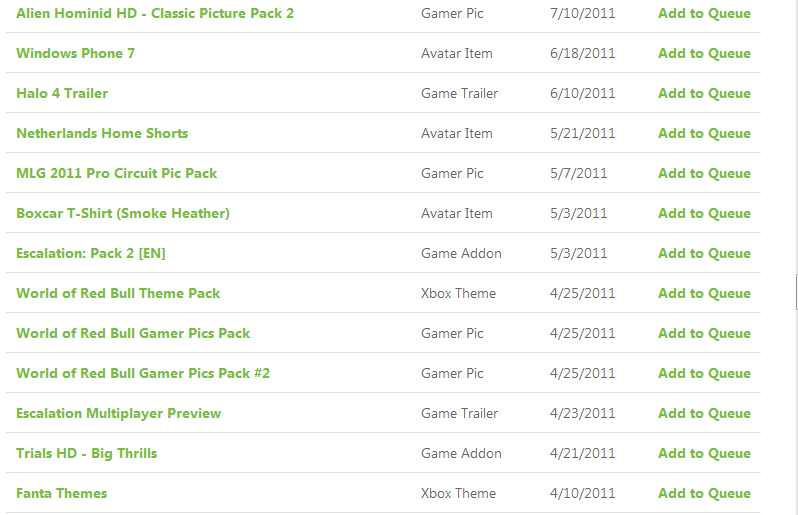The height and width of the screenshot is (515, 798).
Task: Click the page scrollbar at right edge
Action: [x=796, y=292]
